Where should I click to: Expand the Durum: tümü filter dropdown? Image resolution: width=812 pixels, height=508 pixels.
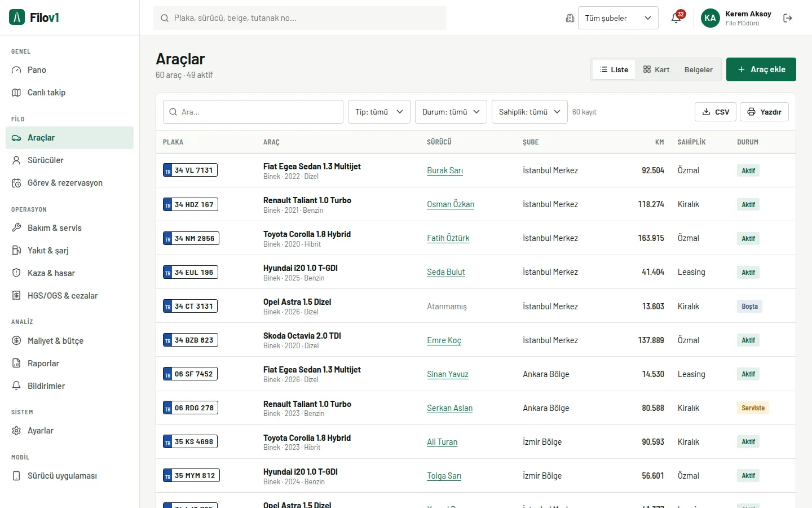pos(451,112)
